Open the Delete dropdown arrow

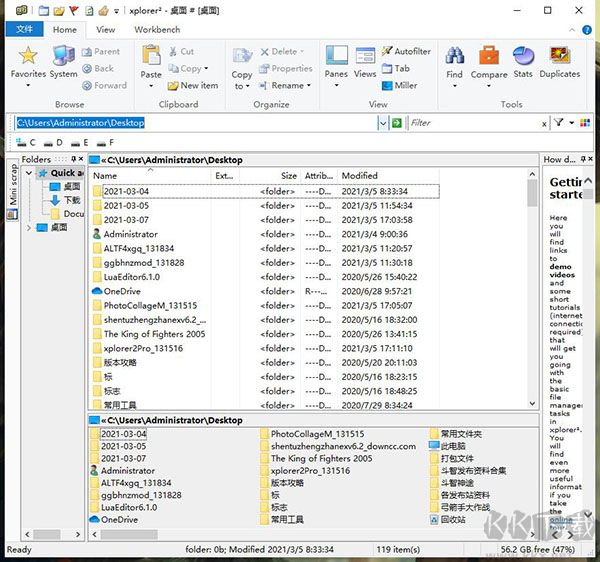[302, 52]
